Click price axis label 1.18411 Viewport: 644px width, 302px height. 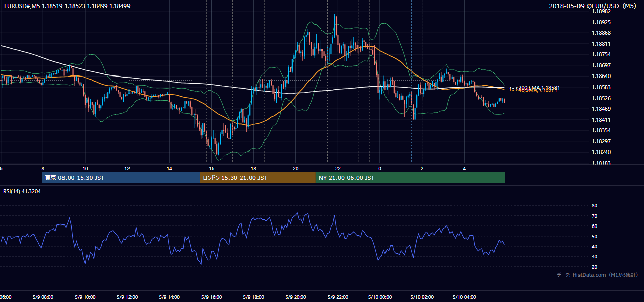601,120
